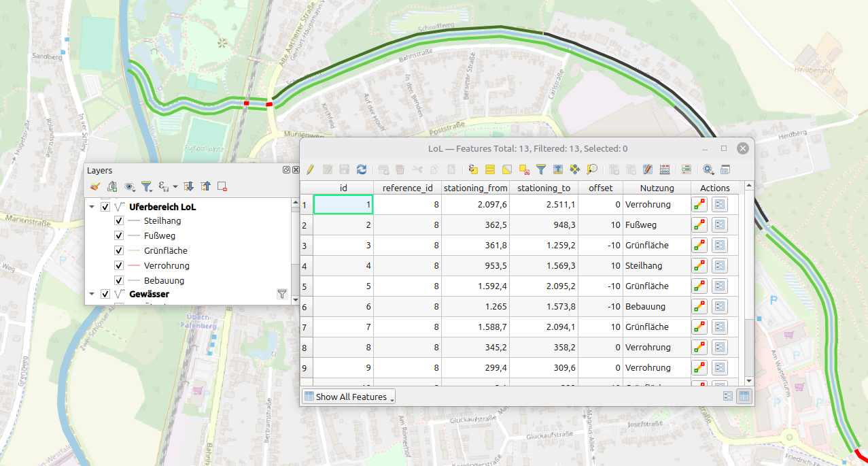Remove selected layer using Layers toolbar icon
Screen dimensions: 868x466
(x=222, y=186)
